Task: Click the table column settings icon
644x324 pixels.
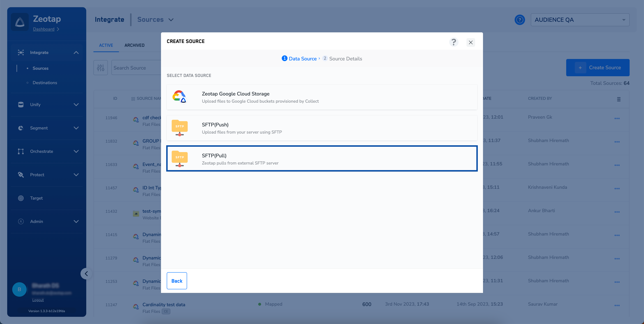Action: pos(618,99)
